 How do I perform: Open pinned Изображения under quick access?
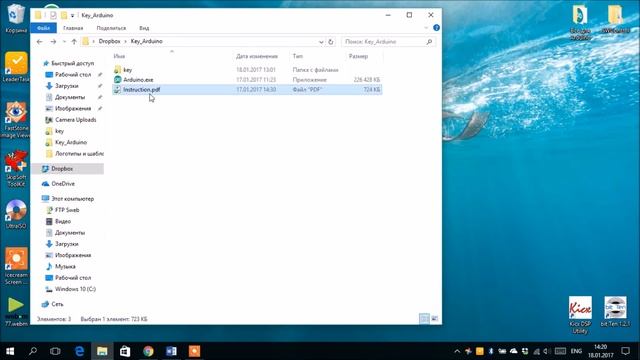coord(73,109)
